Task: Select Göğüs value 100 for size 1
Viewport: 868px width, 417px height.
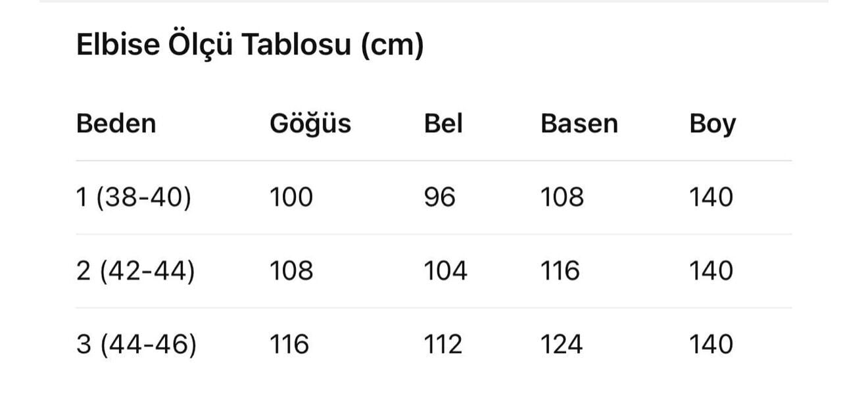Action: pos(291,197)
